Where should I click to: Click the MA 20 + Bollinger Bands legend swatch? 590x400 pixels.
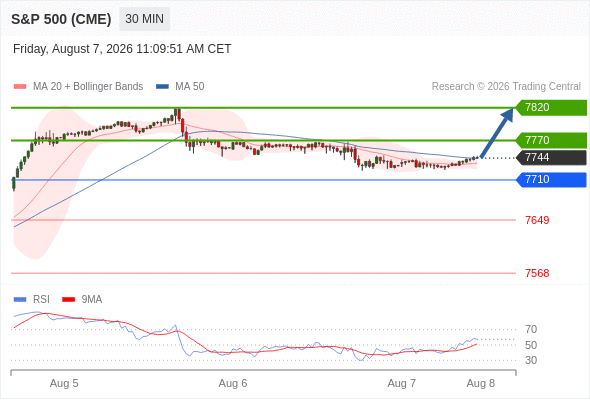(20, 87)
